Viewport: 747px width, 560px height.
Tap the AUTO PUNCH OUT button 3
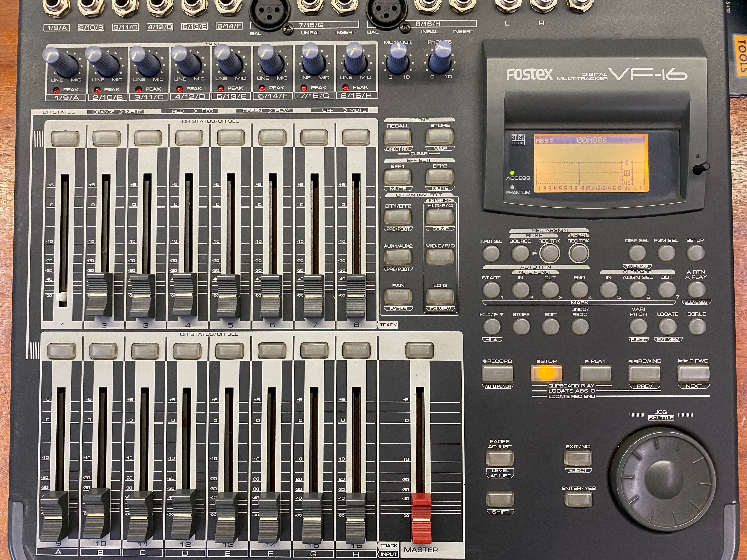(x=550, y=290)
